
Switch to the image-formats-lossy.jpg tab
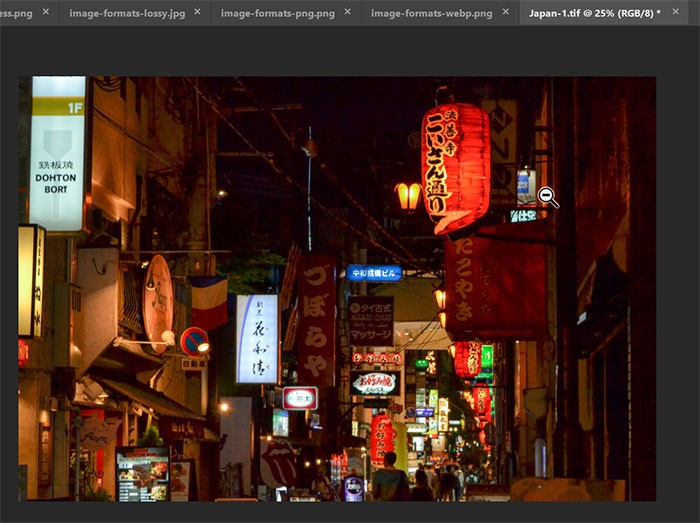(127, 13)
